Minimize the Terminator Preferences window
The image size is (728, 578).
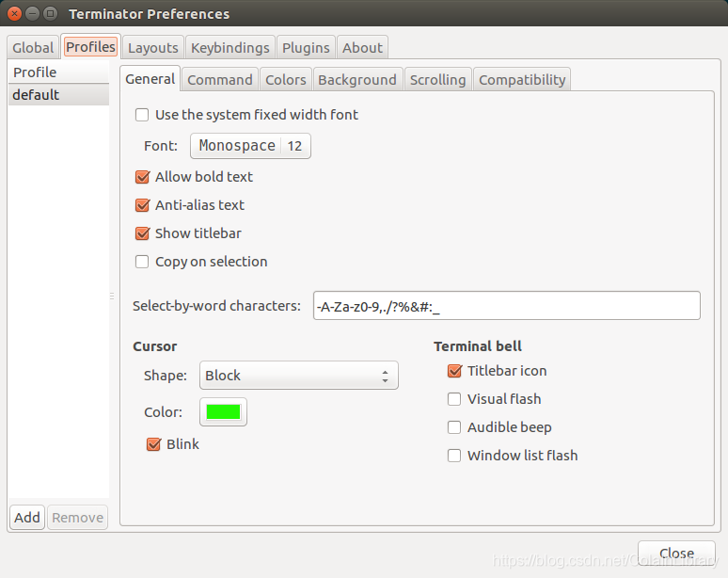(x=33, y=13)
